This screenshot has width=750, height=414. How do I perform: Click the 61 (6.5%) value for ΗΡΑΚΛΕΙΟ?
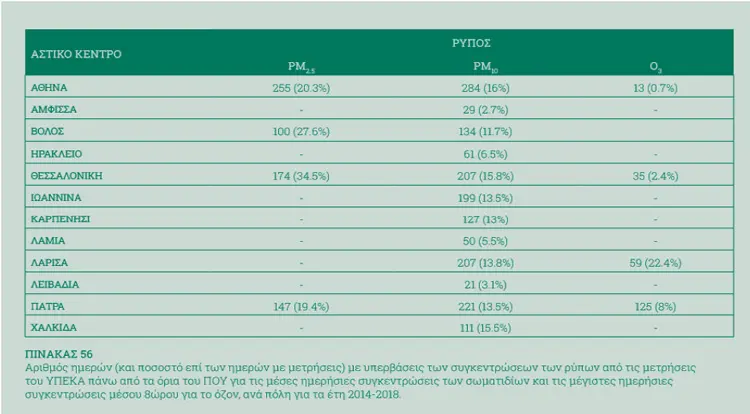click(x=485, y=154)
